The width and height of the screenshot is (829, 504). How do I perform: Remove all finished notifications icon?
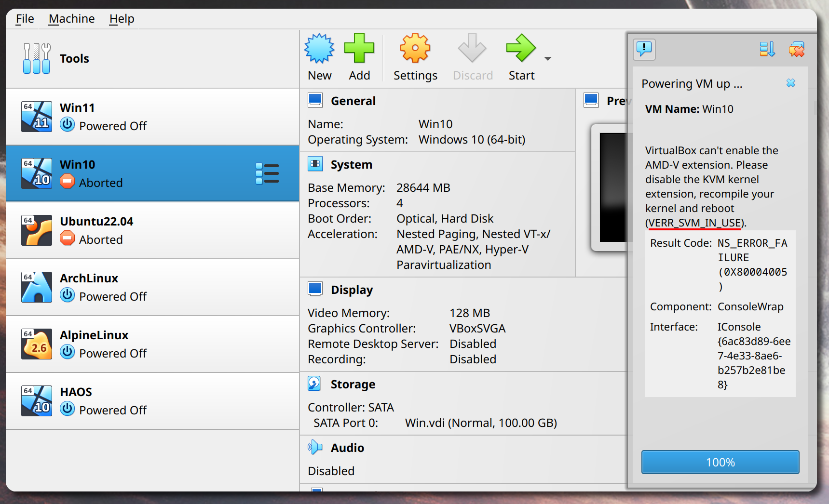[797, 49]
